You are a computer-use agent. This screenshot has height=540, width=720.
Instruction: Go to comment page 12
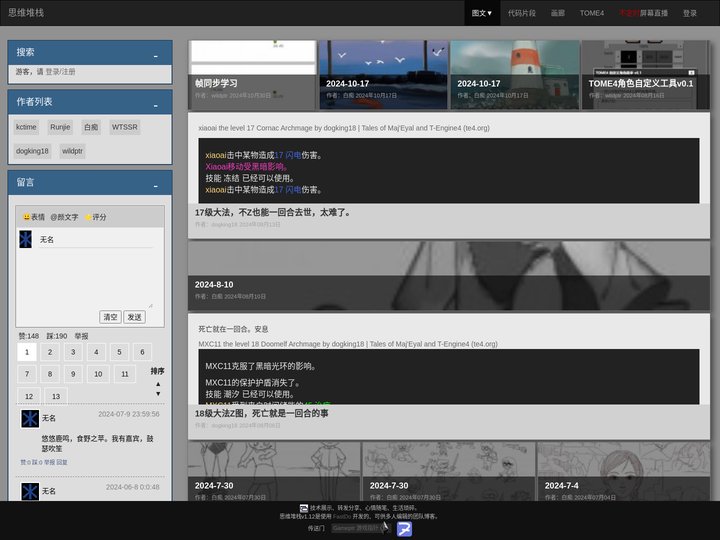coord(29,396)
